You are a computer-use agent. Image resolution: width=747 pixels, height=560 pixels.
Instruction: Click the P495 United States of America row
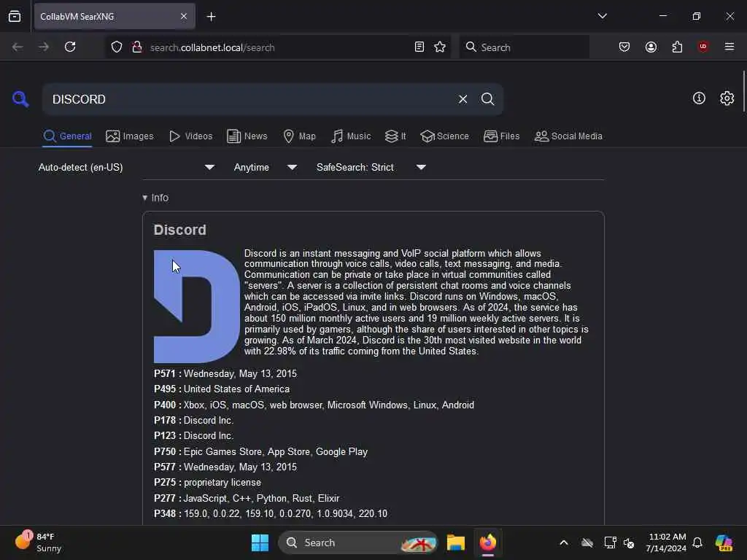coord(222,389)
